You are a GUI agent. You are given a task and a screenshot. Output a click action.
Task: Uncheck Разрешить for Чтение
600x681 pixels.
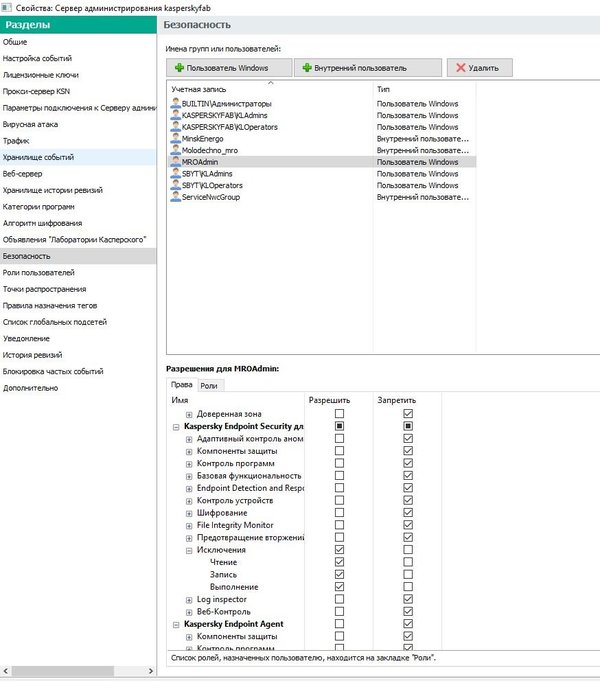pos(339,562)
